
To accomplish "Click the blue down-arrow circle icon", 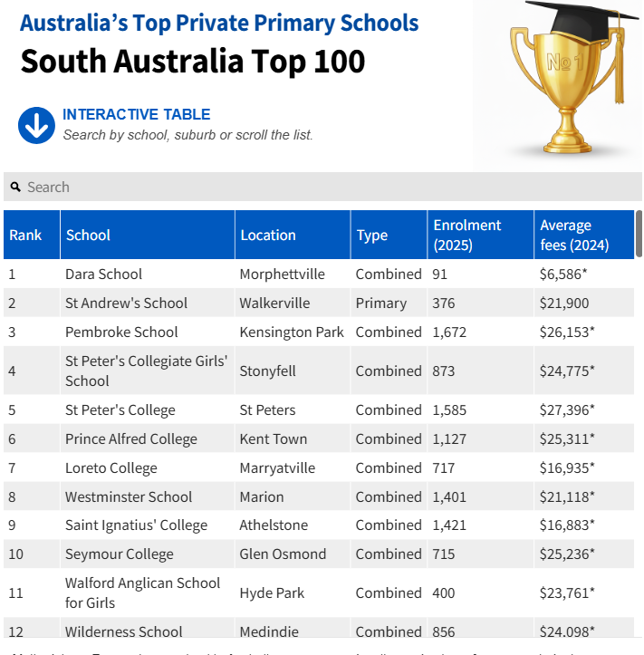I will click(x=36, y=125).
